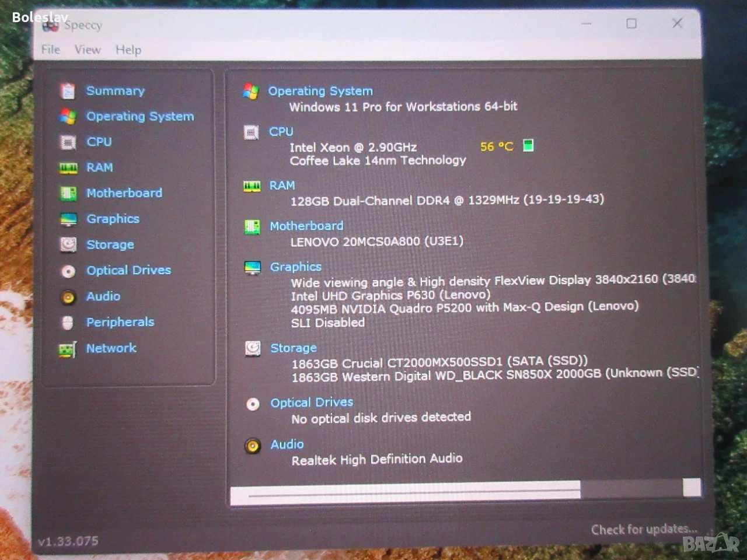The image size is (747, 560).
Task: Click the Motherboard heading link in summary
Action: (306, 226)
